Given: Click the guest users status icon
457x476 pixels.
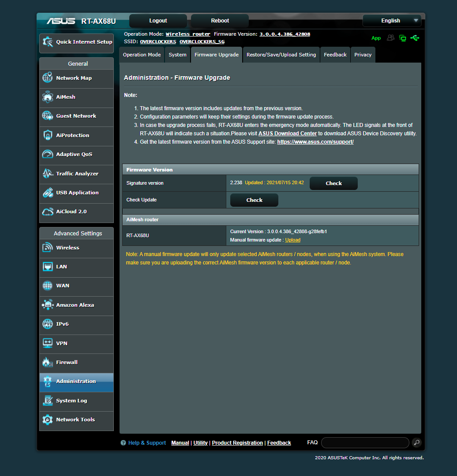Looking at the screenshot, I should [390, 37].
